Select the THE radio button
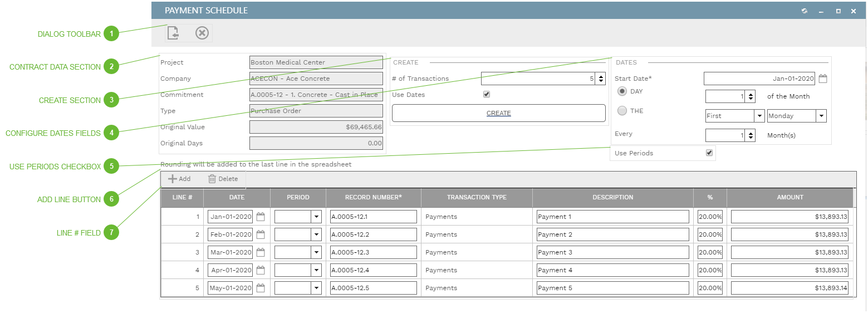 click(622, 111)
